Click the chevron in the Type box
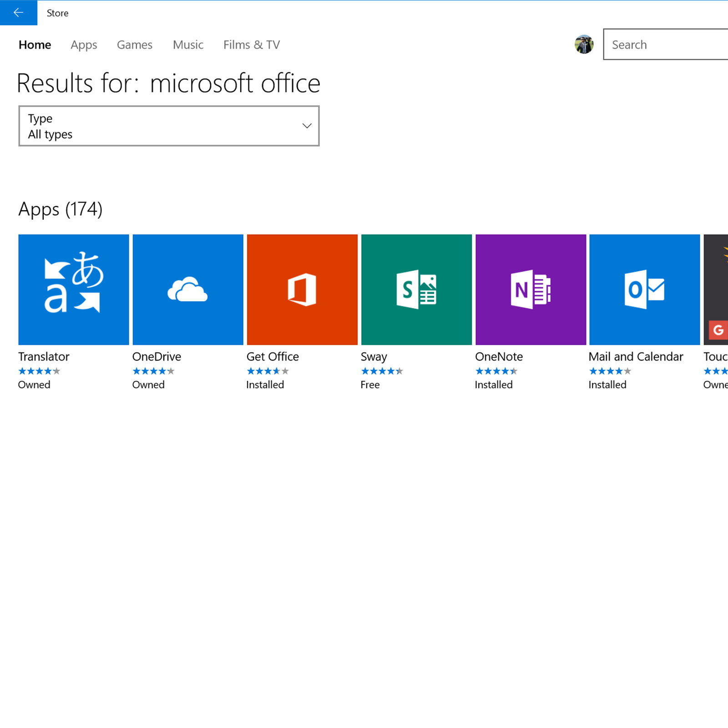This screenshot has width=728, height=728. [x=307, y=126]
